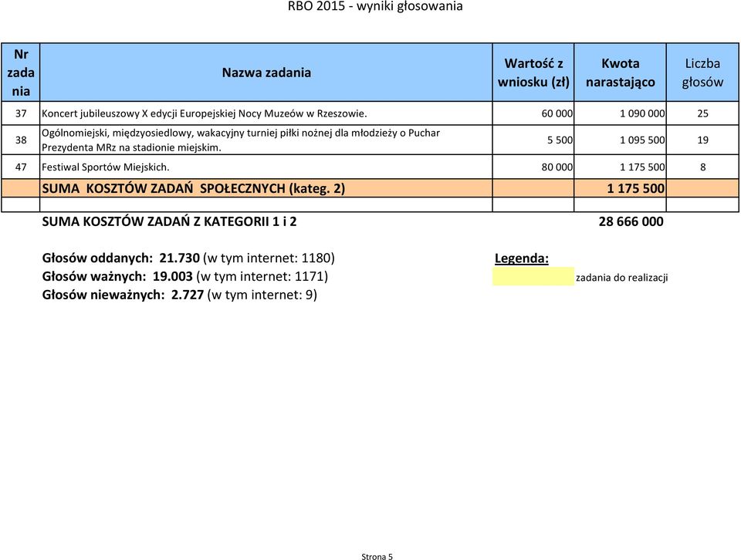Image resolution: width=741 pixels, height=560 pixels.
Task: Click the cumulative amount '1 095 500'
Action: pos(642,140)
